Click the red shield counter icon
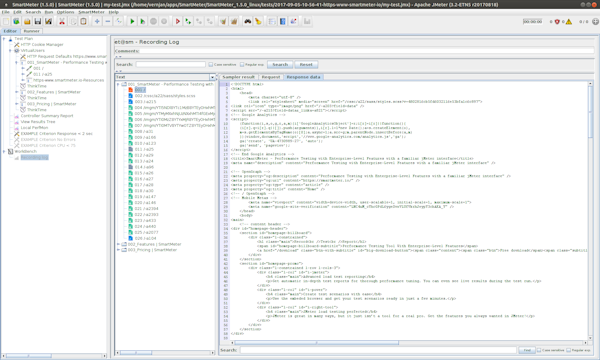The width and height of the screenshot is (600, 360). tap(557, 22)
